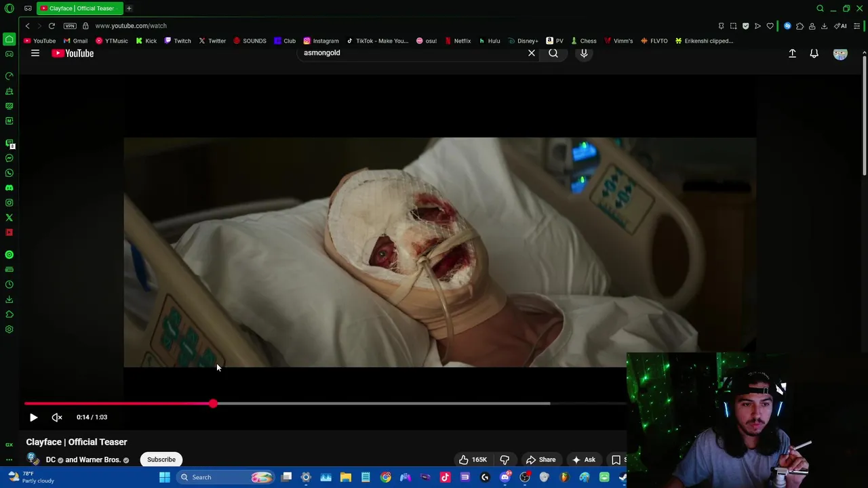Image resolution: width=868 pixels, height=488 pixels.
Task: Clear the asmongold search text
Action: click(x=532, y=53)
